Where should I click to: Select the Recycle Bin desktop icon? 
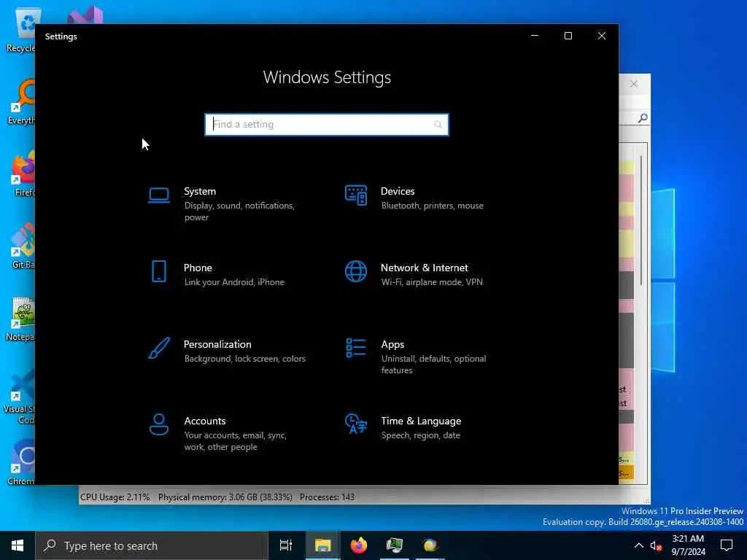(x=20, y=30)
